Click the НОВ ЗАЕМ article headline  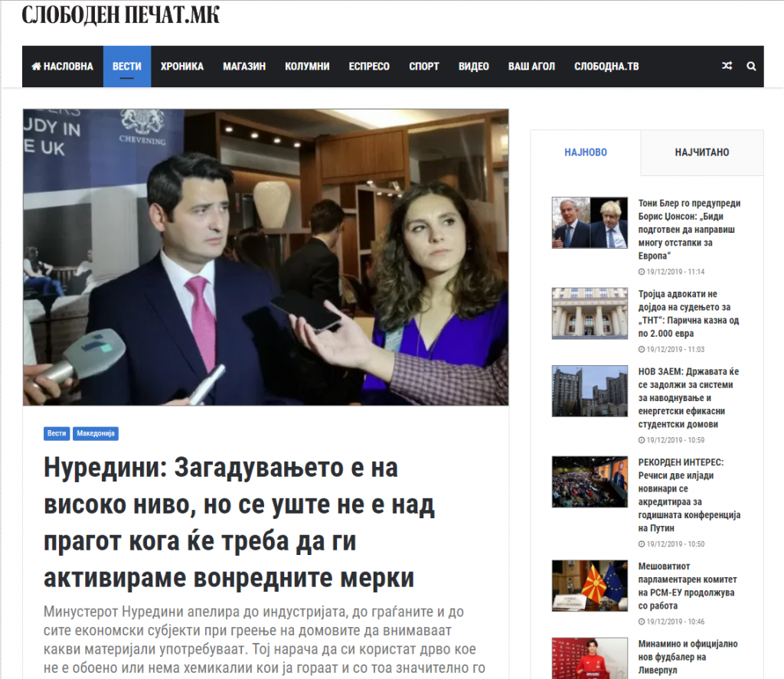click(689, 398)
